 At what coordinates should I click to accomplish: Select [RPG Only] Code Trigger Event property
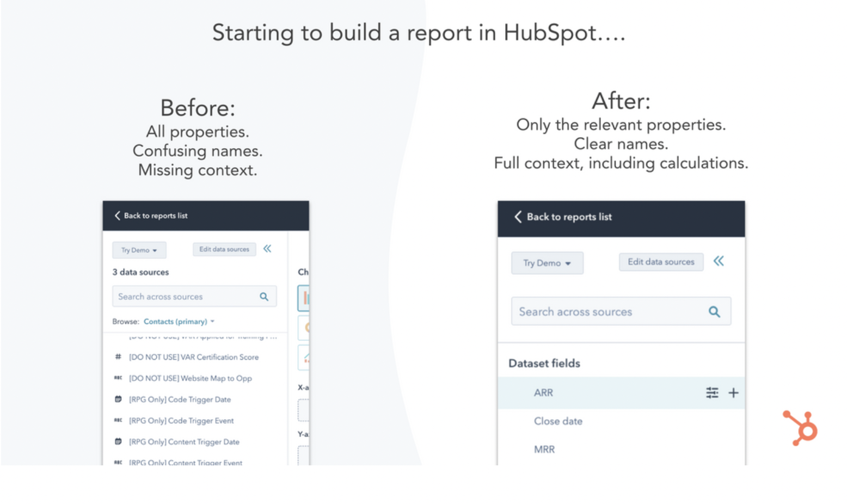pyautogui.click(x=181, y=421)
